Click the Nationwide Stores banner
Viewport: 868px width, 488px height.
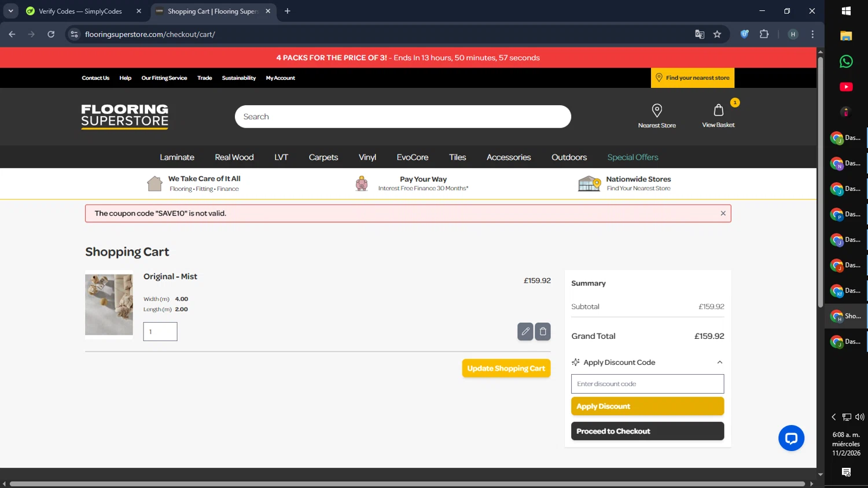pyautogui.click(x=624, y=183)
